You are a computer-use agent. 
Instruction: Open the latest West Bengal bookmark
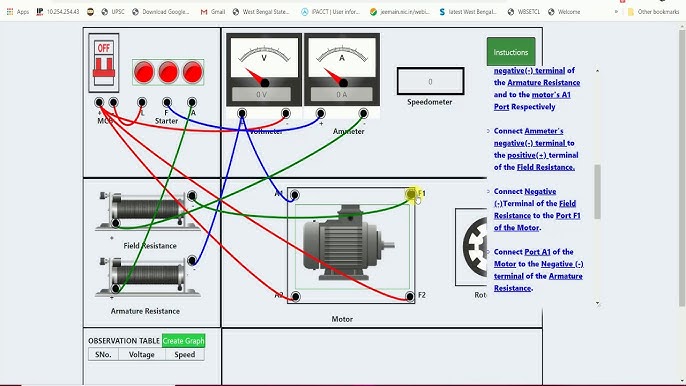468,12
